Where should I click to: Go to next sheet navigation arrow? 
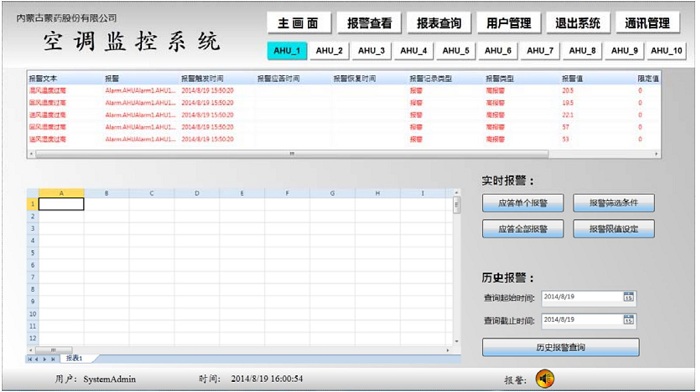point(45,359)
